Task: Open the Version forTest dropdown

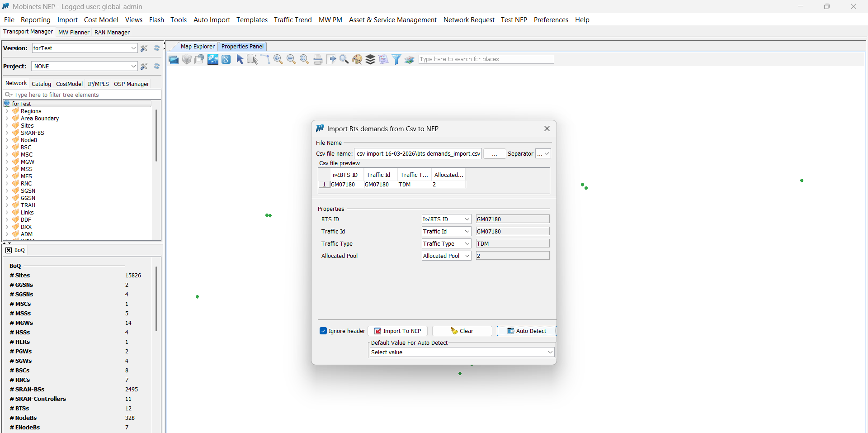Action: pyautogui.click(x=133, y=48)
